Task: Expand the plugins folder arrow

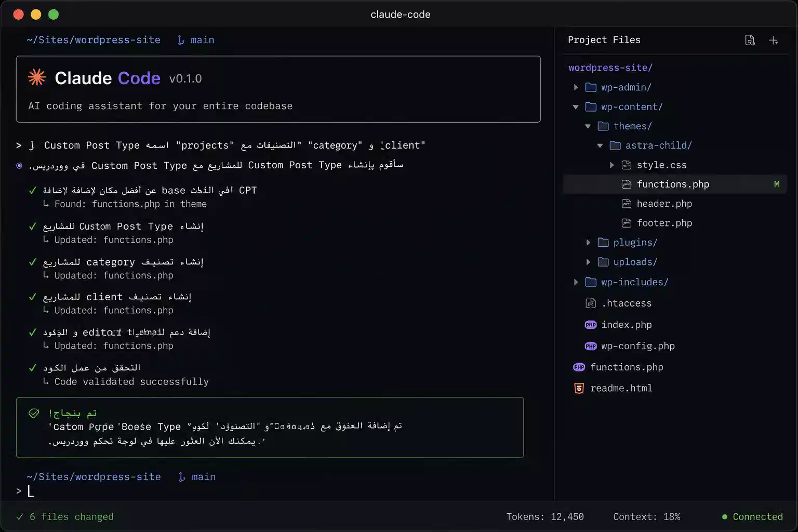Action: [588, 243]
